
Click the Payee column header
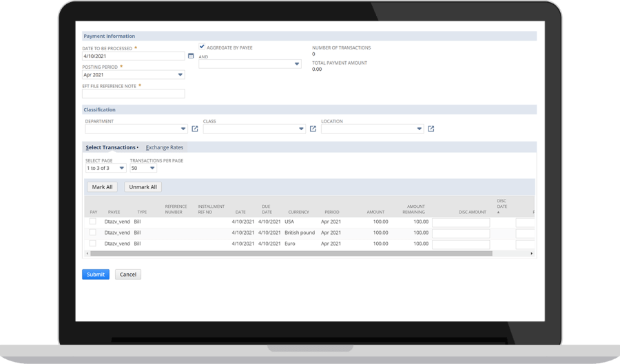tap(114, 212)
